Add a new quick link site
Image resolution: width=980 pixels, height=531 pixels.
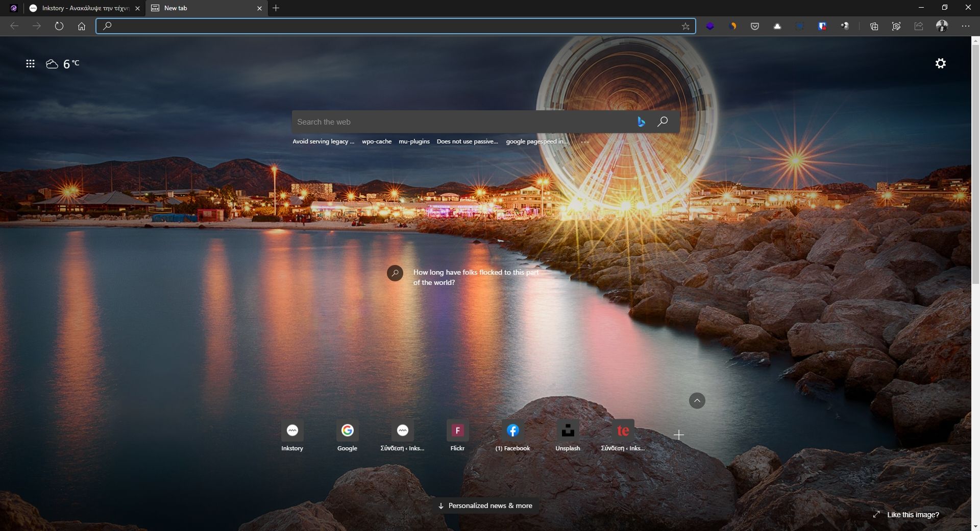(678, 435)
